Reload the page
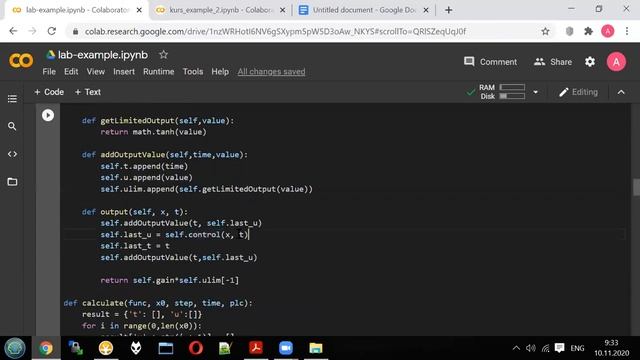Viewport: 640px width, 360px height. pos(51,31)
